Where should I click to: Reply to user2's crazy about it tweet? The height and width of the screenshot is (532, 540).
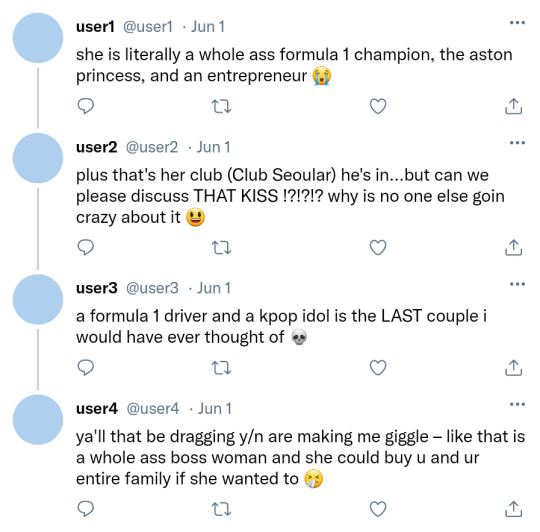(x=85, y=247)
